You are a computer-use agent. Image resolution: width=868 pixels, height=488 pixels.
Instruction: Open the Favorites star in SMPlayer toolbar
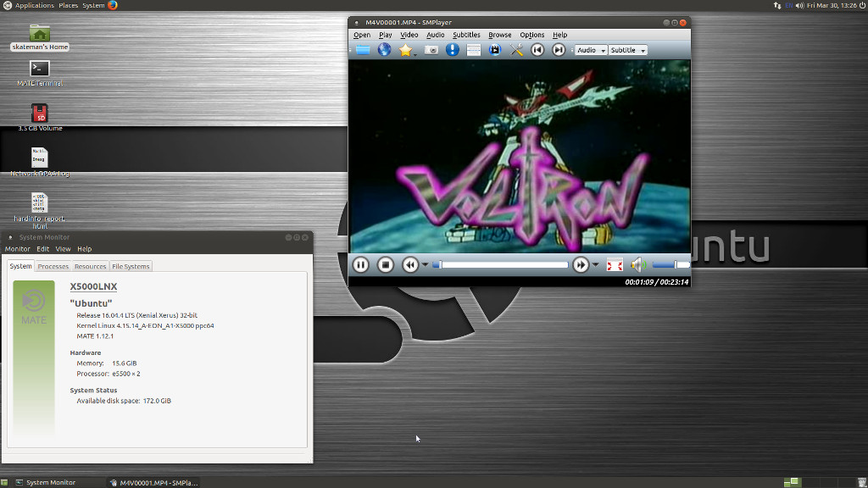pos(405,50)
